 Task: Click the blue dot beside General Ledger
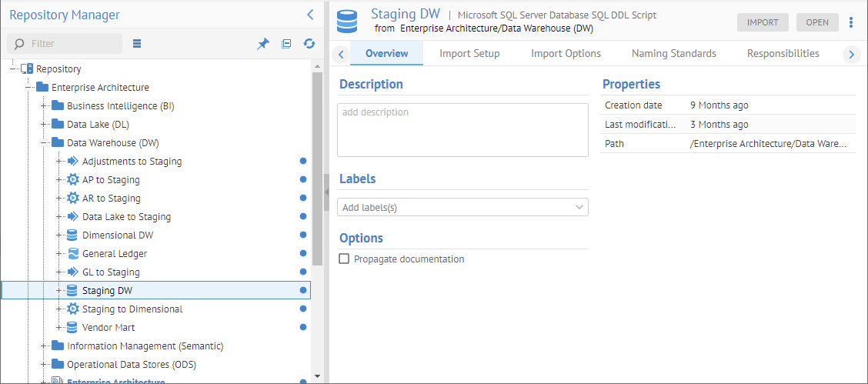pos(303,254)
